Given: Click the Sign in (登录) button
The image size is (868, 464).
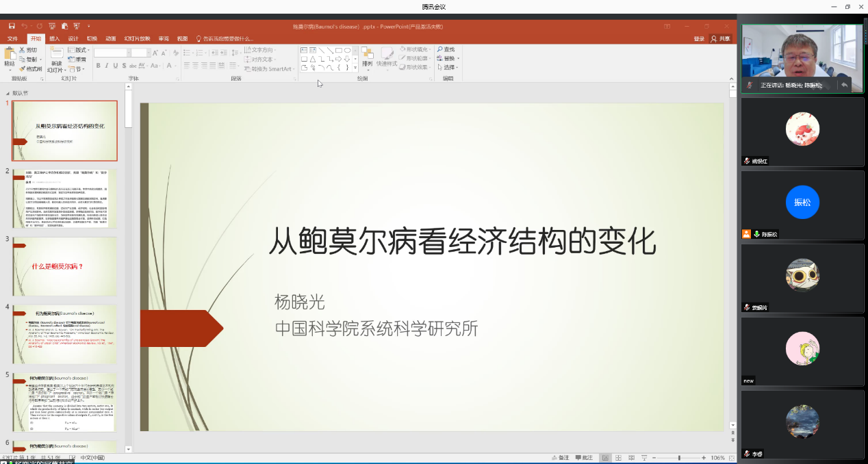Looking at the screenshot, I should tap(699, 39).
